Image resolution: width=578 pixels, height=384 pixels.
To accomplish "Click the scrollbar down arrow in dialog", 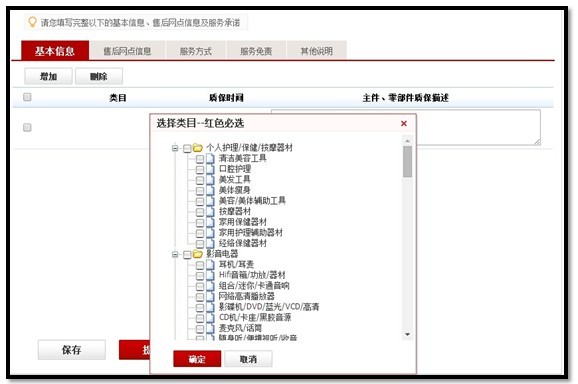I will coord(407,334).
